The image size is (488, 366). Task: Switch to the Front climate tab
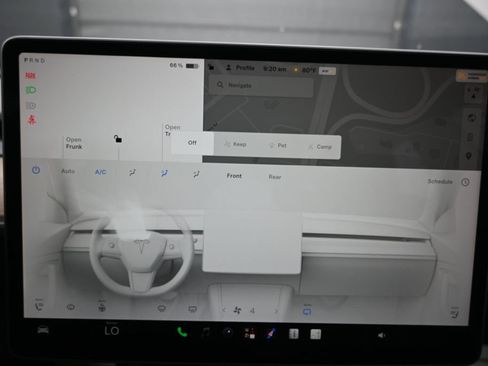pyautogui.click(x=234, y=176)
